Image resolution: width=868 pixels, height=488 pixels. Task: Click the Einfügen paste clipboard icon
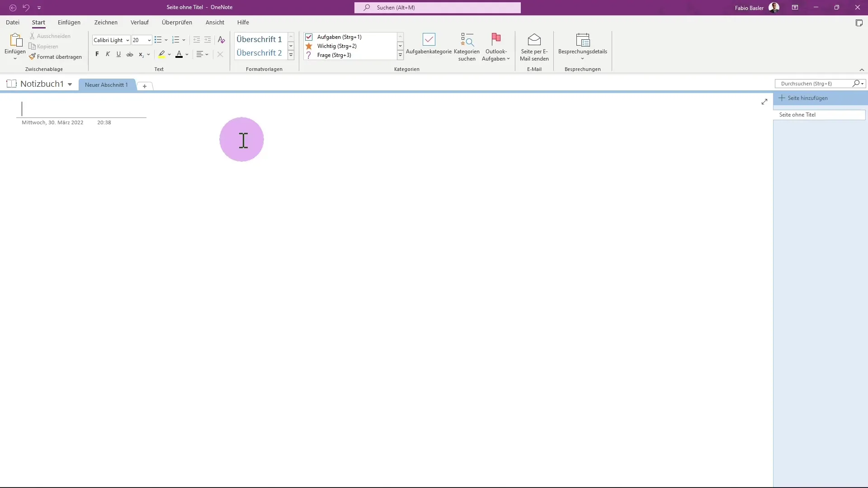coord(15,40)
